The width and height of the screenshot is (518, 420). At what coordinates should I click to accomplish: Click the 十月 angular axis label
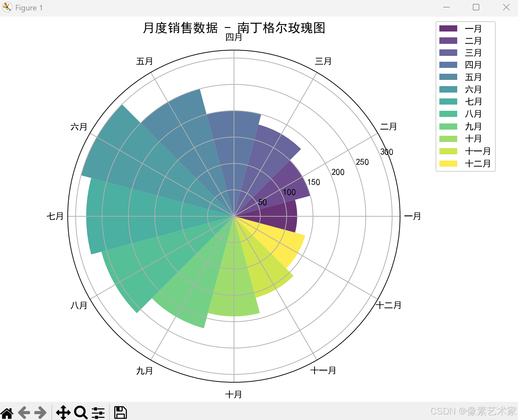[x=234, y=394]
